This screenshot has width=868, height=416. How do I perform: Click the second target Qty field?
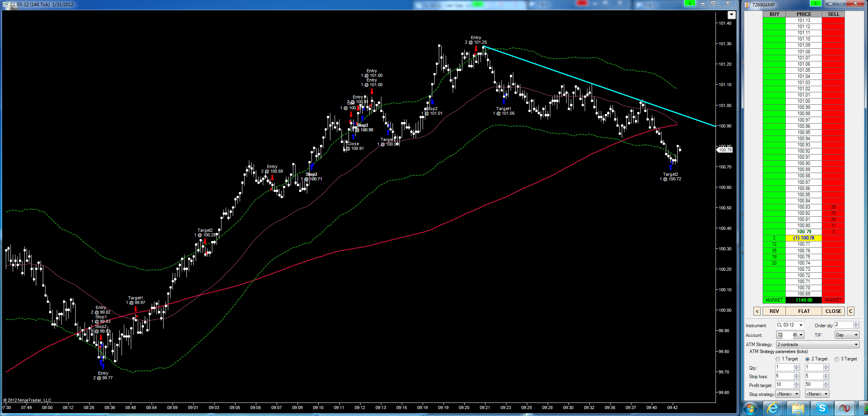click(814, 367)
